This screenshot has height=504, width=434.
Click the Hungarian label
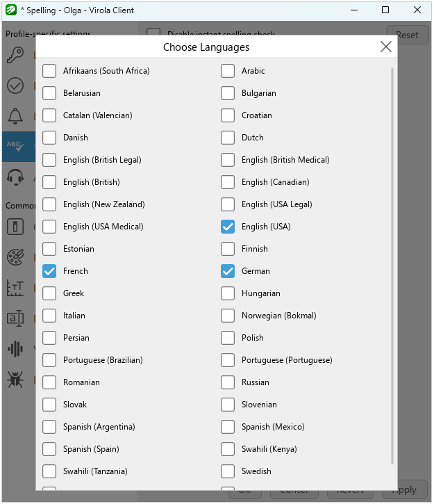pyautogui.click(x=260, y=293)
